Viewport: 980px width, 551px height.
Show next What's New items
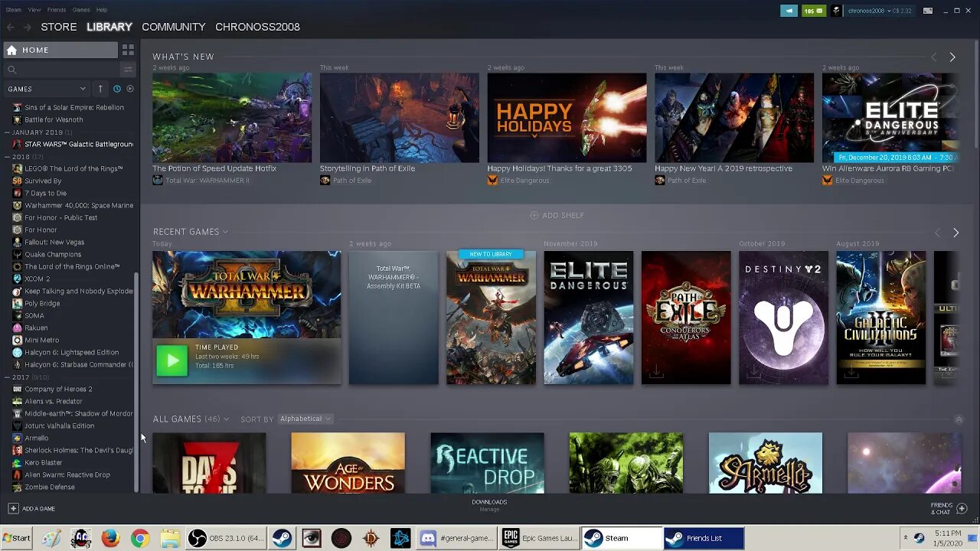click(x=952, y=57)
